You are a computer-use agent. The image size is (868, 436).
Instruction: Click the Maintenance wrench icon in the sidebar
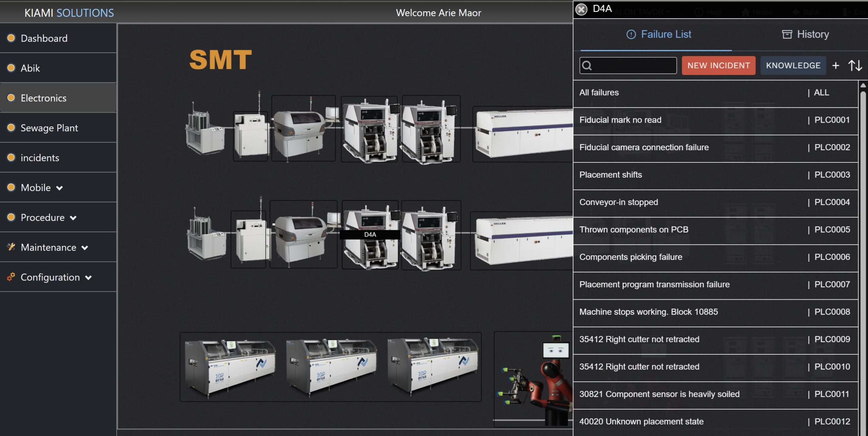11,247
